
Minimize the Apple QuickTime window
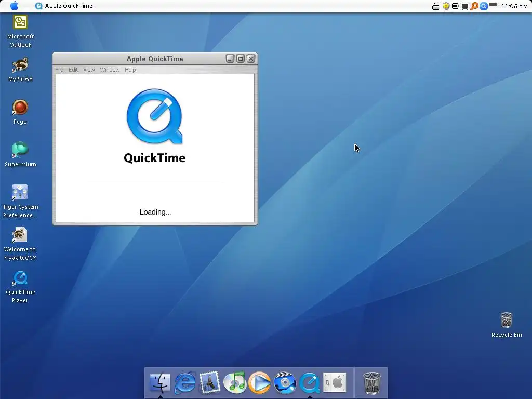[230, 59]
